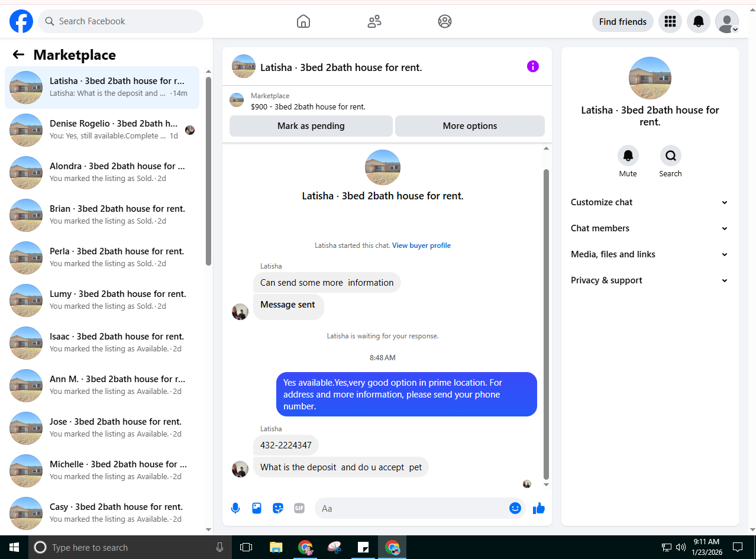Attach a photo using the image icon
The height and width of the screenshot is (559, 756).
tap(257, 508)
